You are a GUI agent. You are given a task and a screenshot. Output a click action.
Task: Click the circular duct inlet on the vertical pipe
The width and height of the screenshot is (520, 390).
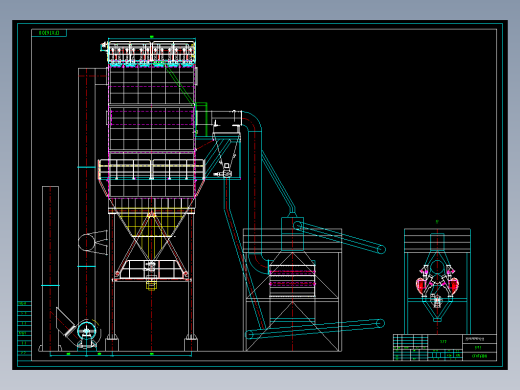(86, 242)
